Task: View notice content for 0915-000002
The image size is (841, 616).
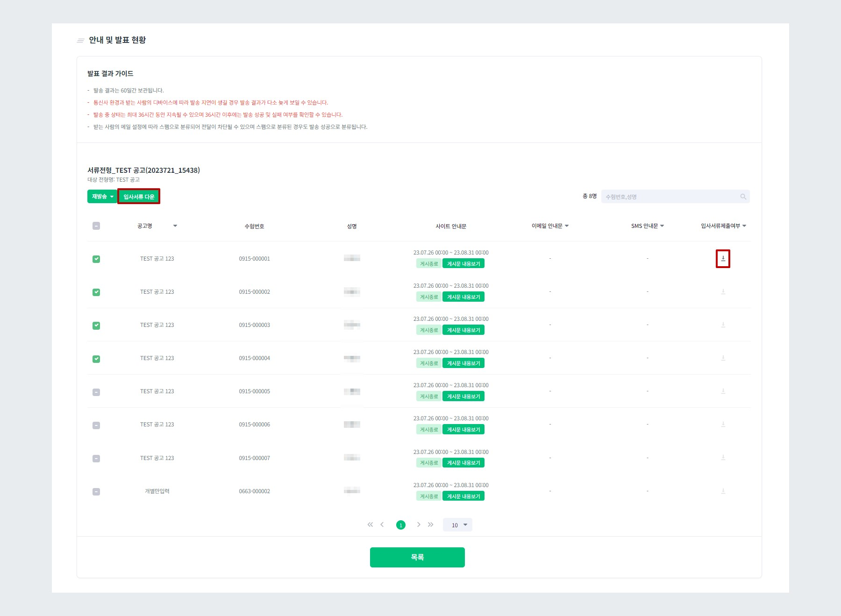Action: 463,297
